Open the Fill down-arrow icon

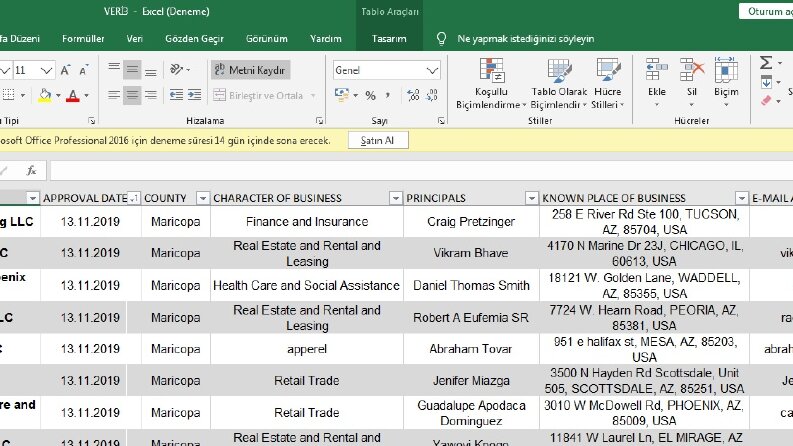pyautogui.click(x=766, y=82)
